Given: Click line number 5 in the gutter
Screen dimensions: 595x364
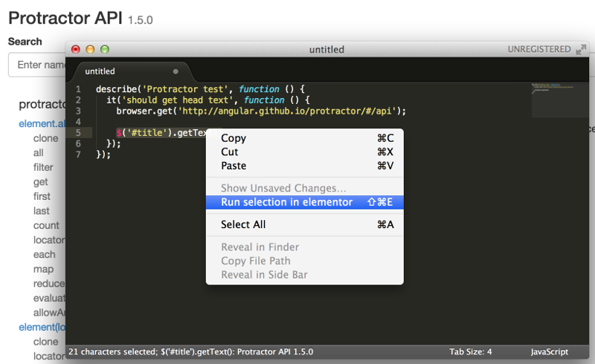Looking at the screenshot, I should click(78, 133).
